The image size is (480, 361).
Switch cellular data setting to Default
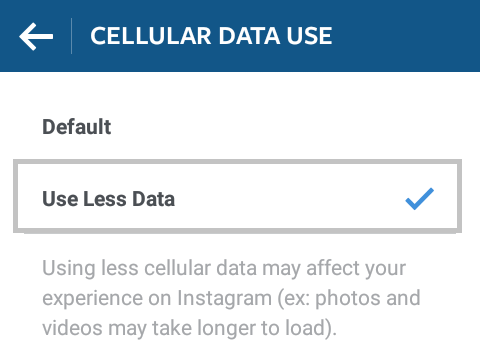237,127
